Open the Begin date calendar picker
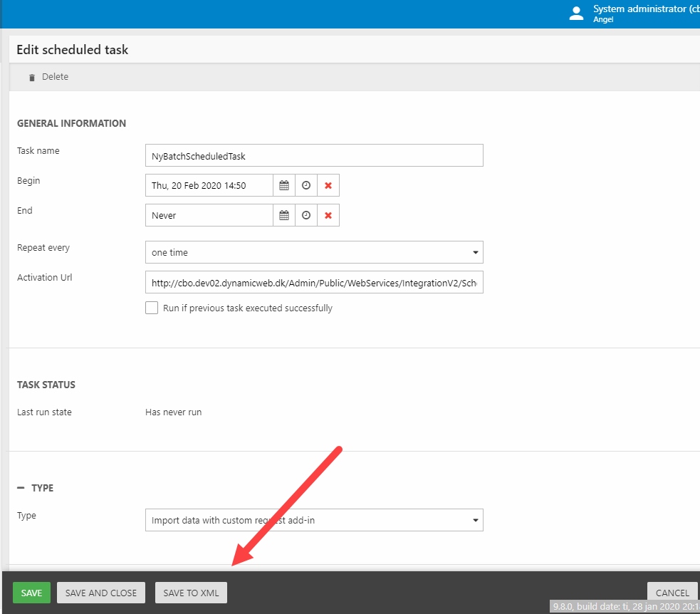The width and height of the screenshot is (700, 614). (x=284, y=185)
